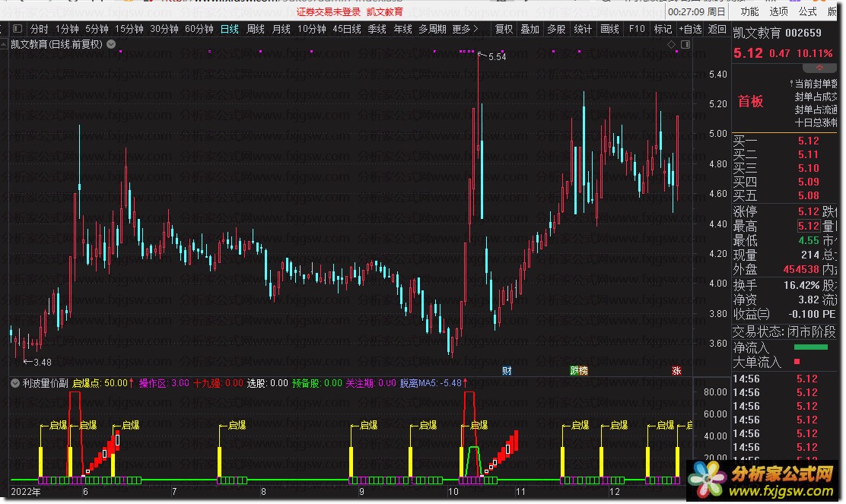Image resolution: width=846 pixels, height=504 pixels.
Task: Switch to the 5分钟 period tab
Action: point(97,29)
